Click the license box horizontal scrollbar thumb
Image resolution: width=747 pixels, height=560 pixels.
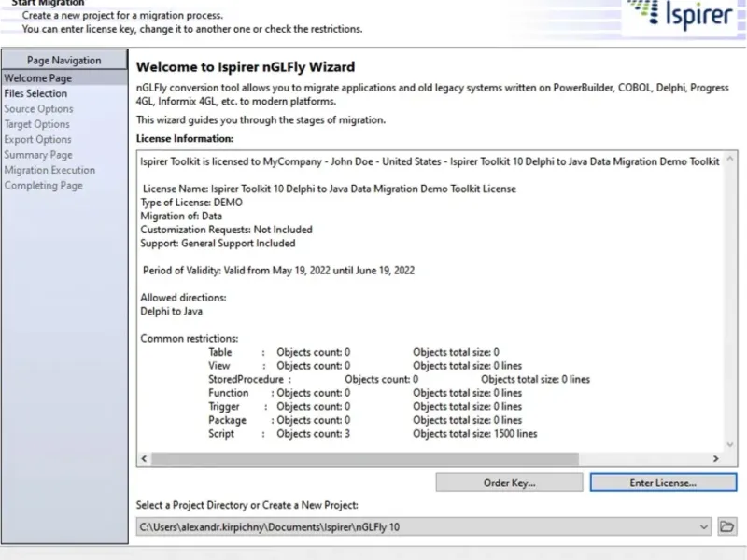coord(365,458)
